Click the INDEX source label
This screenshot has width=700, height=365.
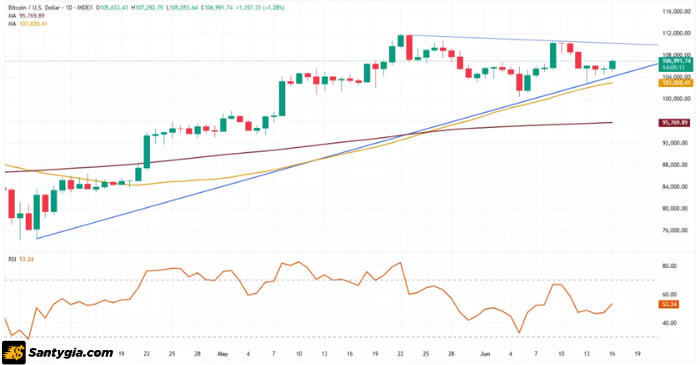coord(85,8)
